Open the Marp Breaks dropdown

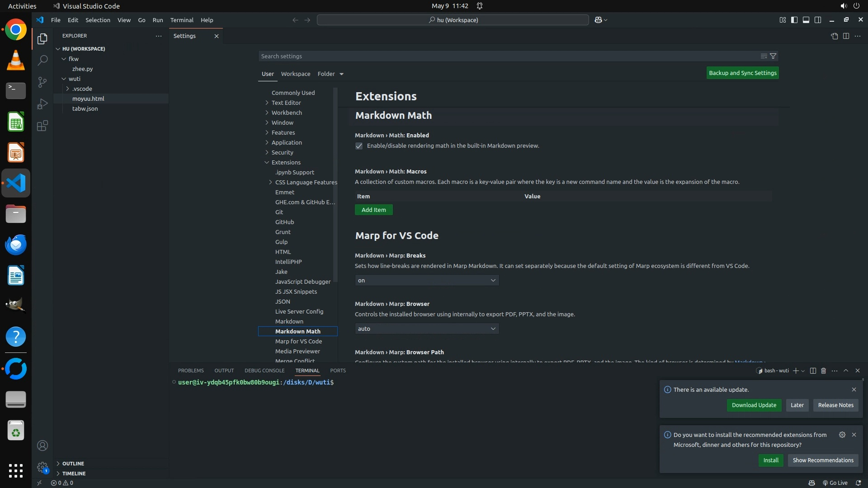click(427, 280)
